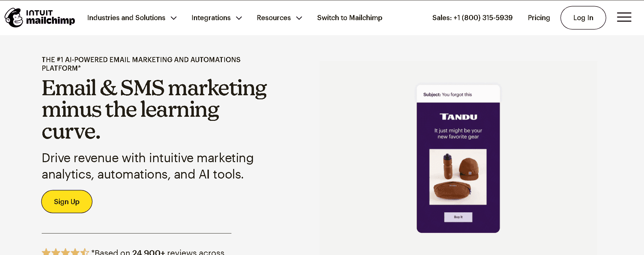Click the reviews count text

coord(160,252)
